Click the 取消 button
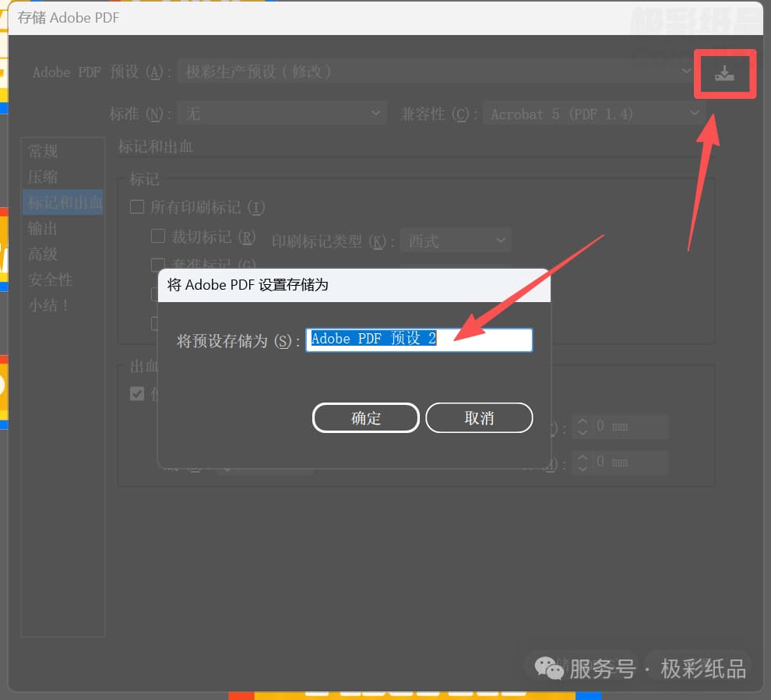The width and height of the screenshot is (771, 700). [x=479, y=417]
